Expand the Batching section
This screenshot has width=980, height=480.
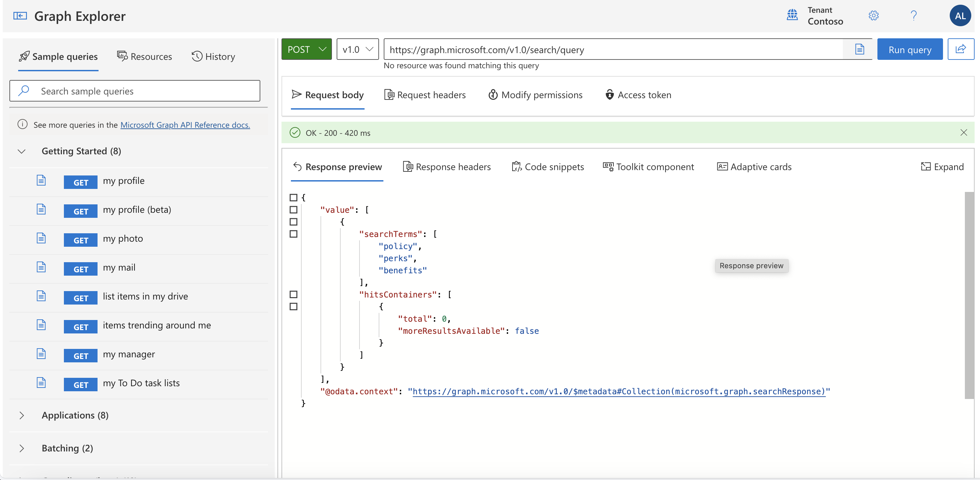22,447
